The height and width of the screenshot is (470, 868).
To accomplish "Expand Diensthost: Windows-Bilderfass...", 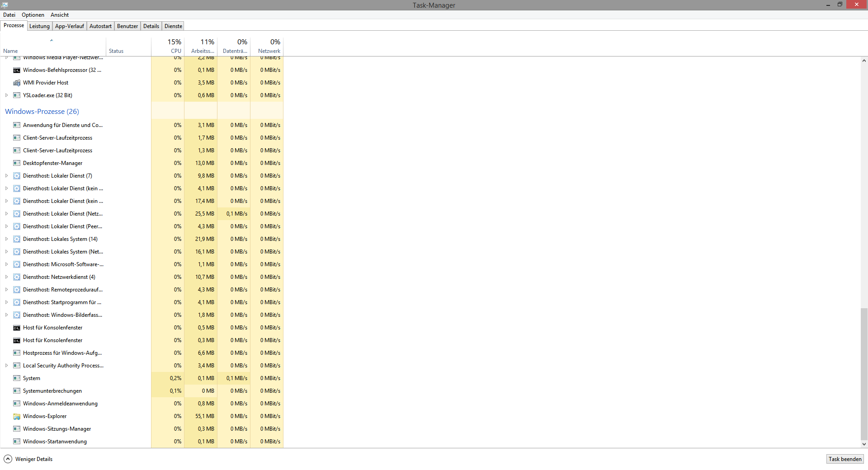I will [6, 315].
